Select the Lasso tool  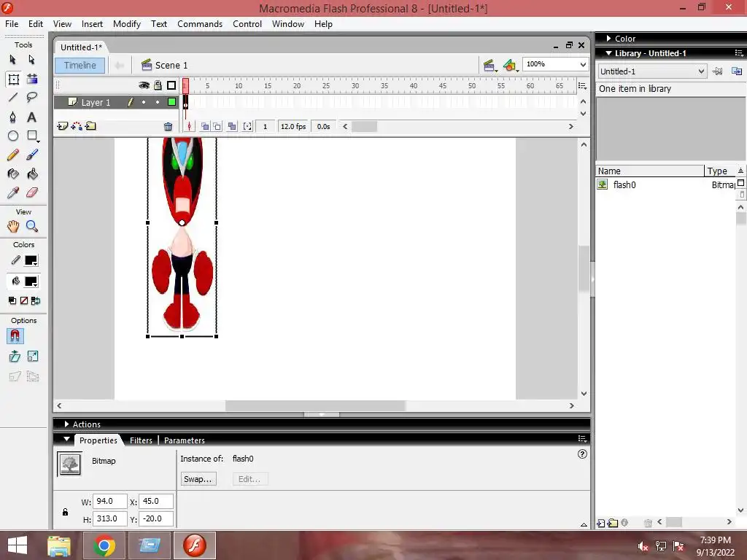coord(32,98)
